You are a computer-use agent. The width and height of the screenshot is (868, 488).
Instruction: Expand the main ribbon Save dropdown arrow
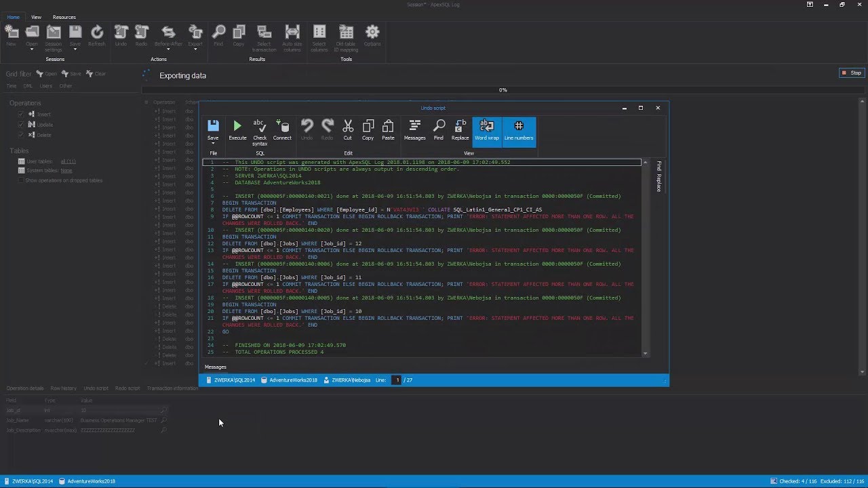[x=75, y=50]
